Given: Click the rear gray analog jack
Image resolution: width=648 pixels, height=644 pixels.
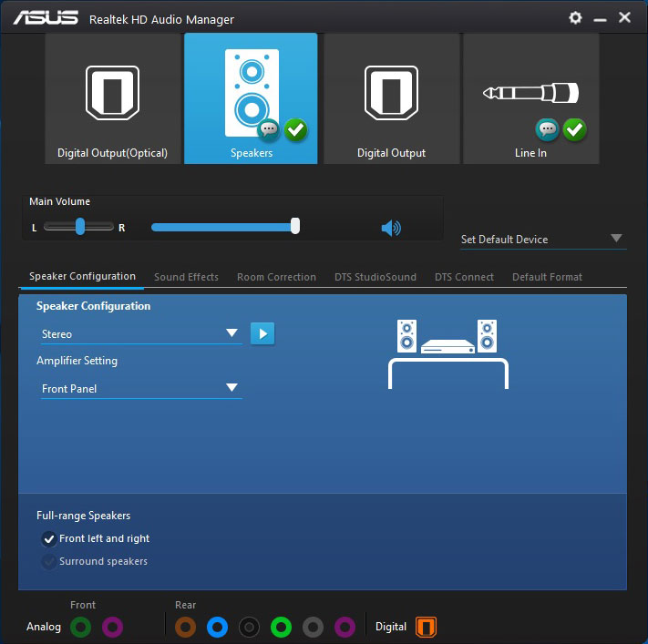Looking at the screenshot, I should point(313,627).
